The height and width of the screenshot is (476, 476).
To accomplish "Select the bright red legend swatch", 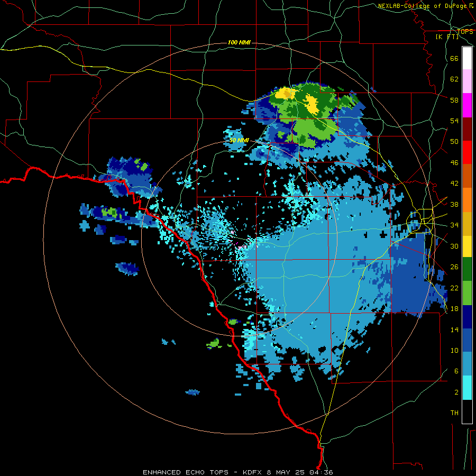I will [467, 152].
